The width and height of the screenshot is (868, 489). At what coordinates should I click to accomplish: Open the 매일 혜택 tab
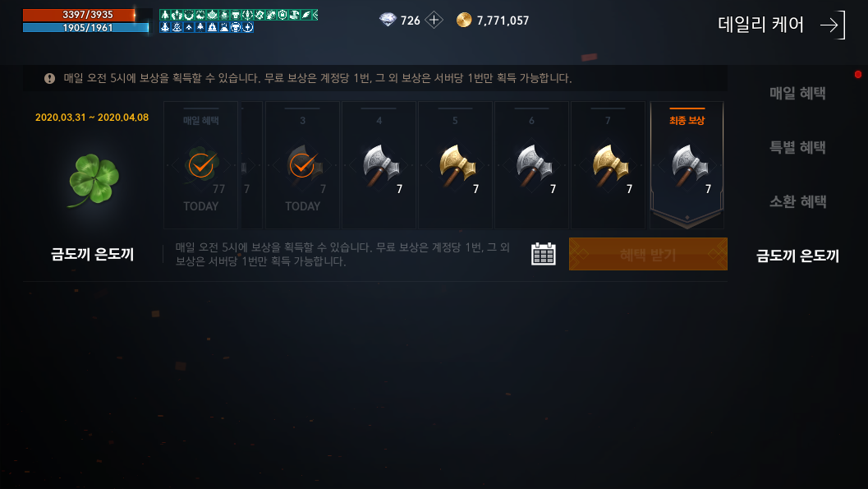(797, 93)
